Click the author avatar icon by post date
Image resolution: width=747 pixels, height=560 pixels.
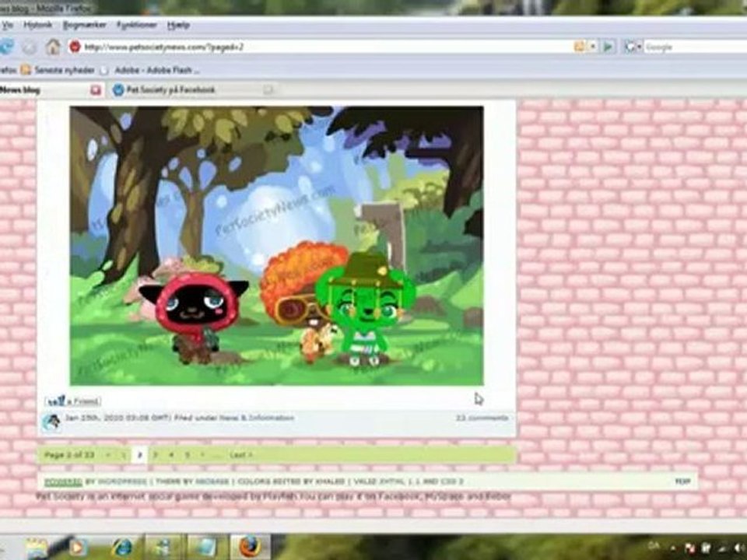coord(51,422)
